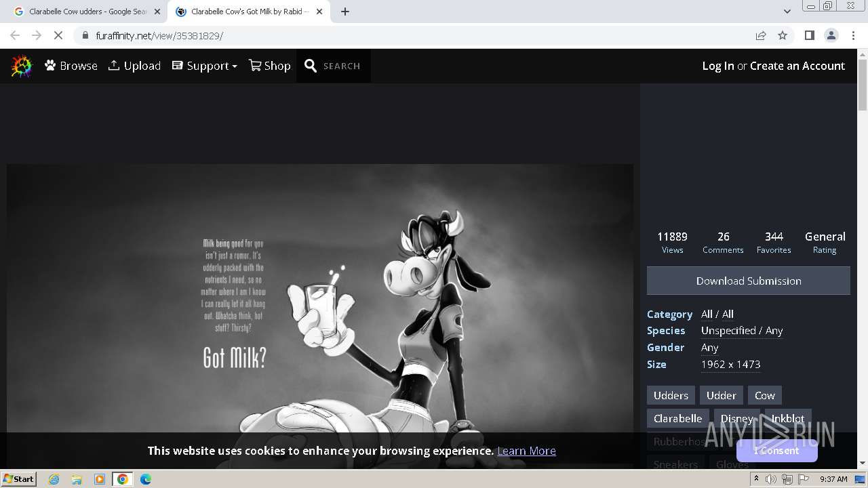Open the Chrome three-dot menu
This screenshot has height=488, width=868.
coord(854,35)
